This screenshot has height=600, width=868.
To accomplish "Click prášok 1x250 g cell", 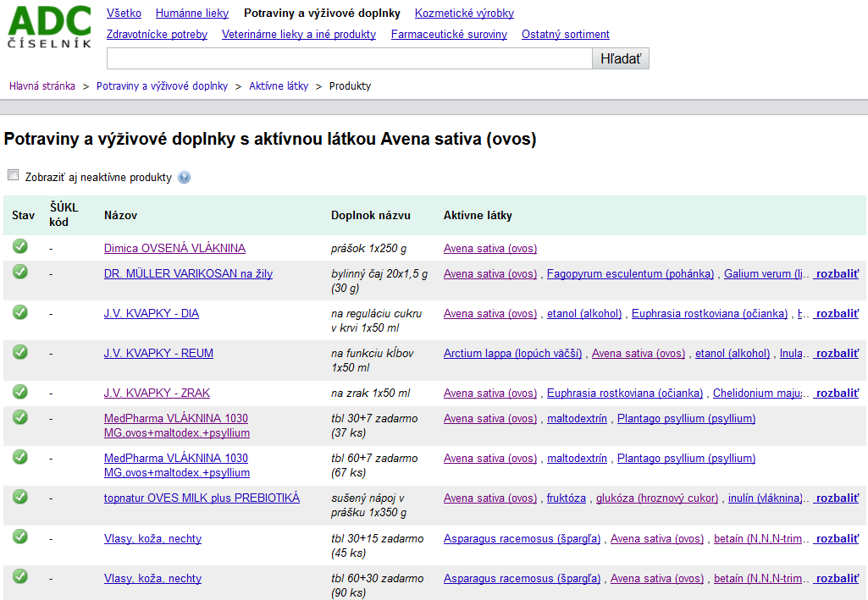I will [x=368, y=248].
